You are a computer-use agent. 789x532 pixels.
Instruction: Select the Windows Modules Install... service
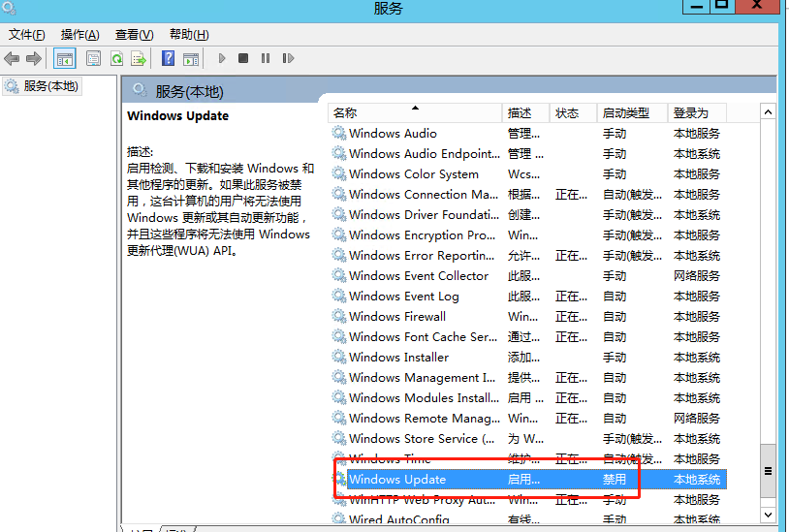[x=424, y=397]
